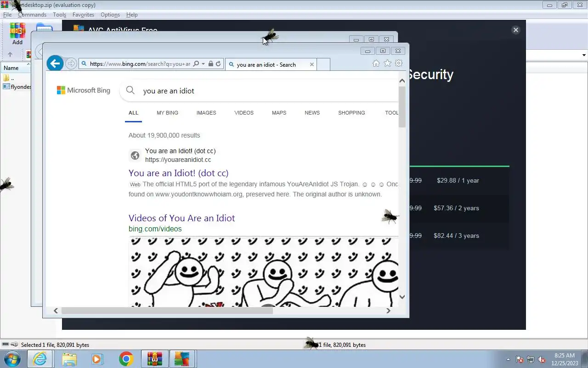Image resolution: width=588 pixels, height=368 pixels.
Task: Show hidden system tray icons
Action: (508, 360)
